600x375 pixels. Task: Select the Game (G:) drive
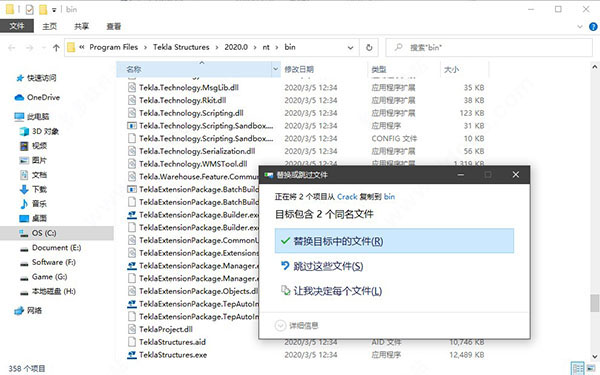click(44, 277)
